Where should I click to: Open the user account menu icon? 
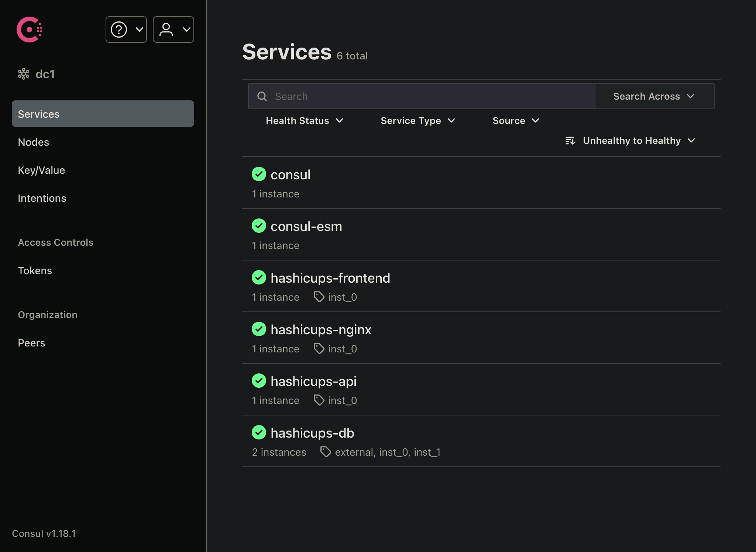pyautogui.click(x=166, y=30)
